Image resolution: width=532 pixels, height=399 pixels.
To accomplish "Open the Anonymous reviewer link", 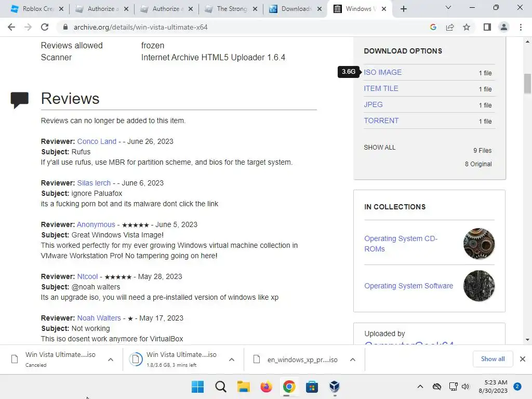I will pyautogui.click(x=96, y=224).
